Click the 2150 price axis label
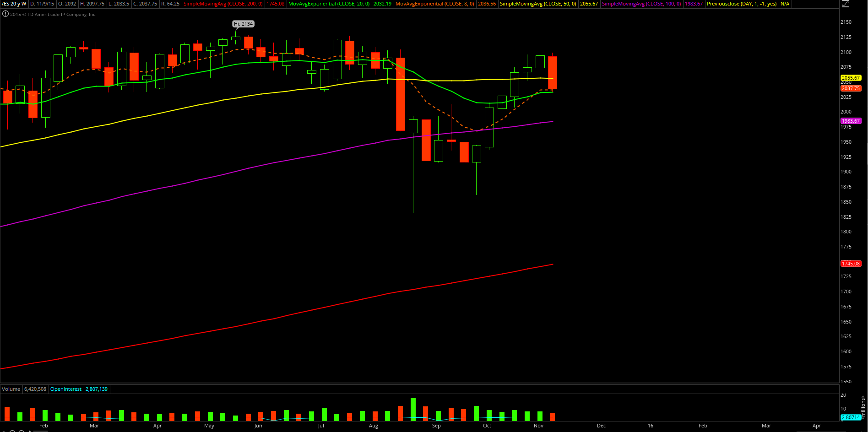 (x=846, y=22)
